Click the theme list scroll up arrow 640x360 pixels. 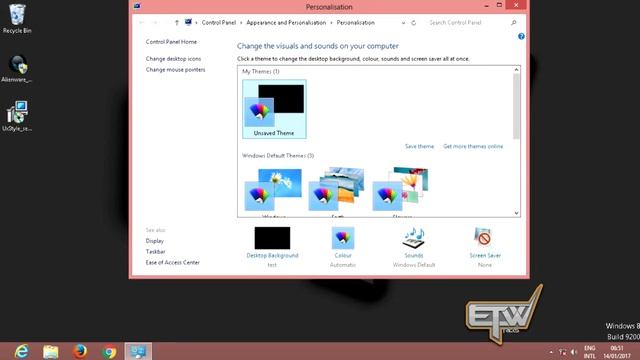pos(516,70)
